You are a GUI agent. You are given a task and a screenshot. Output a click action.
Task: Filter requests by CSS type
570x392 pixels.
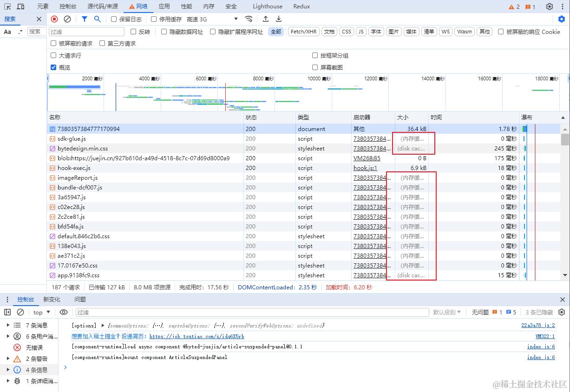point(347,32)
